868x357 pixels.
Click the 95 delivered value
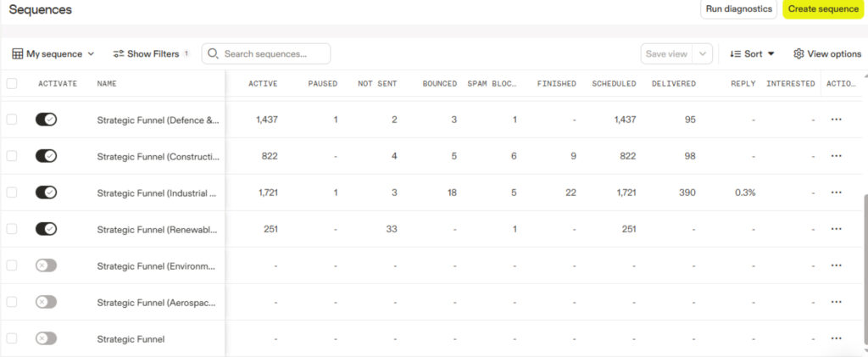(x=690, y=120)
